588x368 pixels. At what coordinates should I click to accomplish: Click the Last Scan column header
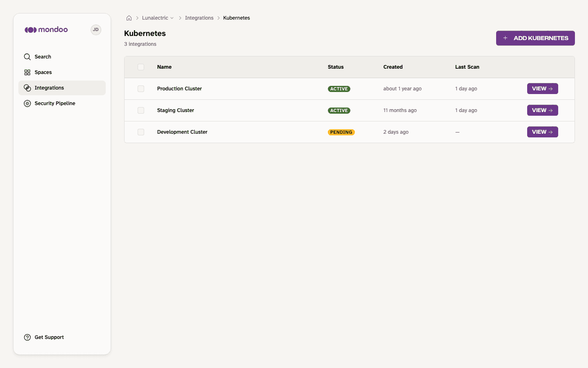click(467, 67)
